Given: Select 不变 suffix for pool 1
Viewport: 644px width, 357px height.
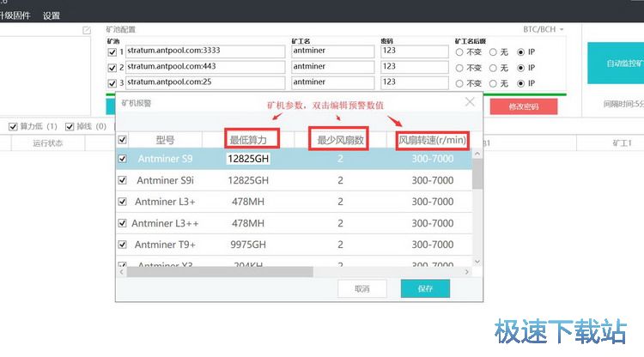Looking at the screenshot, I should click(459, 52).
